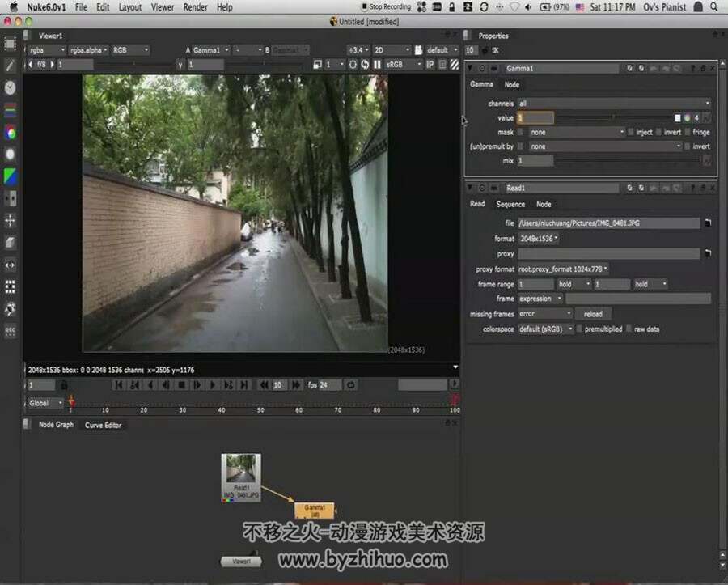This screenshot has width=728, height=585.
Task: Pause the viewer updating
Action: click(377, 64)
